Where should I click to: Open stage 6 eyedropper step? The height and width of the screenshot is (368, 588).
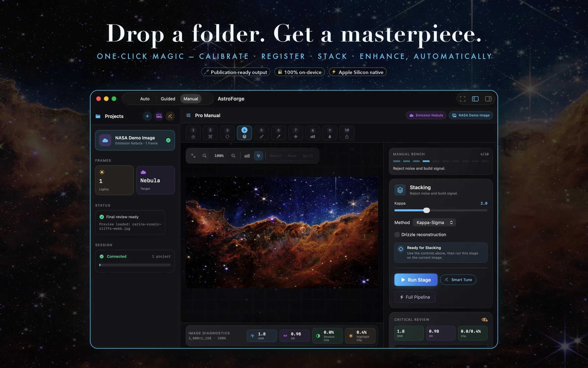point(279,133)
